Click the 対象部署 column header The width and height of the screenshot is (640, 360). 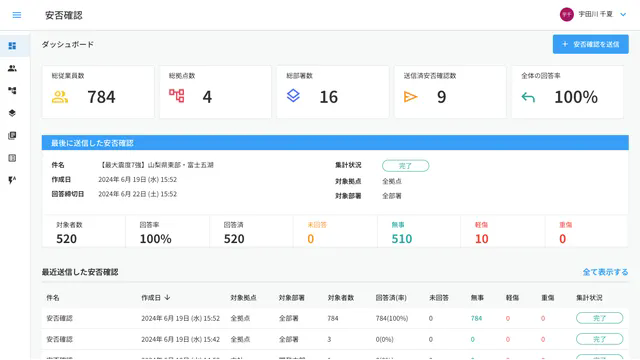point(291,298)
